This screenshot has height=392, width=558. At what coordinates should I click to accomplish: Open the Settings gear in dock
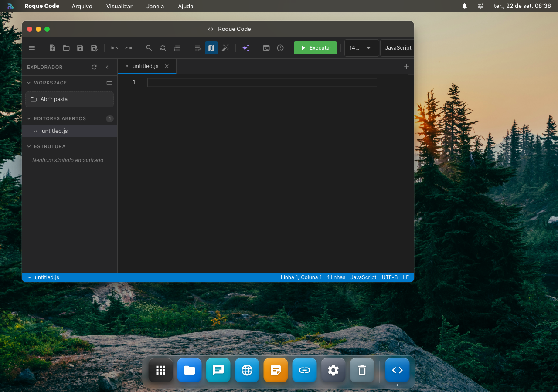click(x=333, y=370)
